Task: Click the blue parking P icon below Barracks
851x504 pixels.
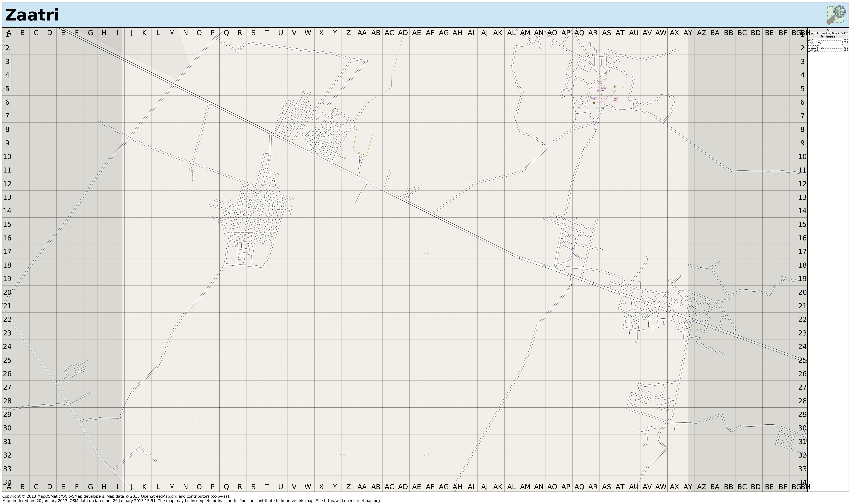Action: pos(603,108)
